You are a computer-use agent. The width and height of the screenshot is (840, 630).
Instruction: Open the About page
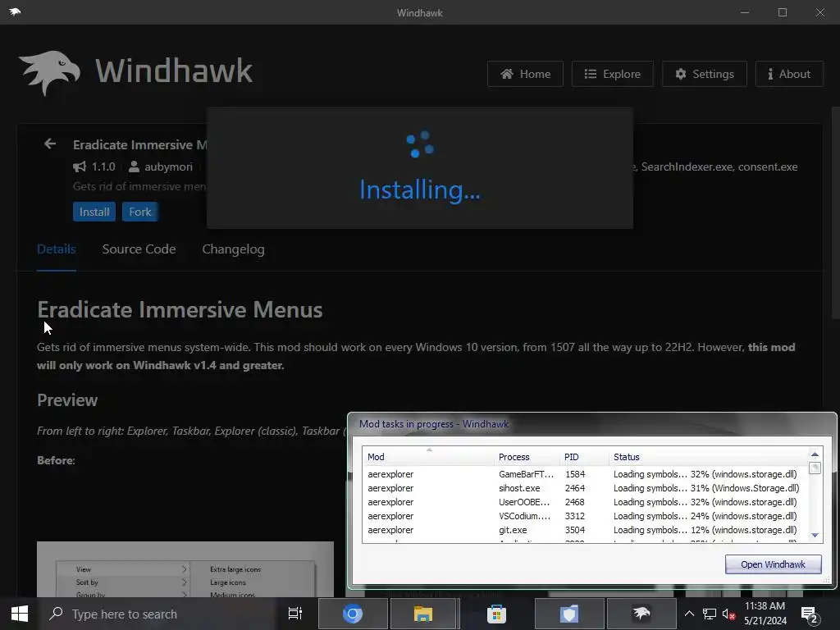[789, 74]
